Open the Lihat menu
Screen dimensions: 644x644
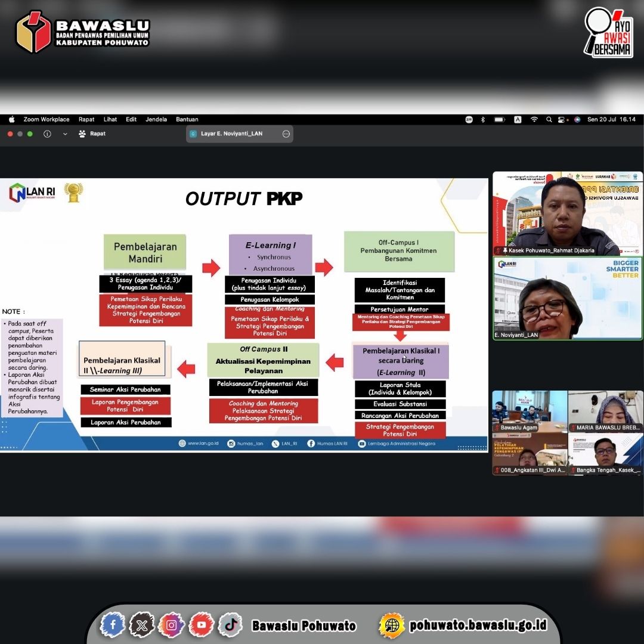point(110,119)
